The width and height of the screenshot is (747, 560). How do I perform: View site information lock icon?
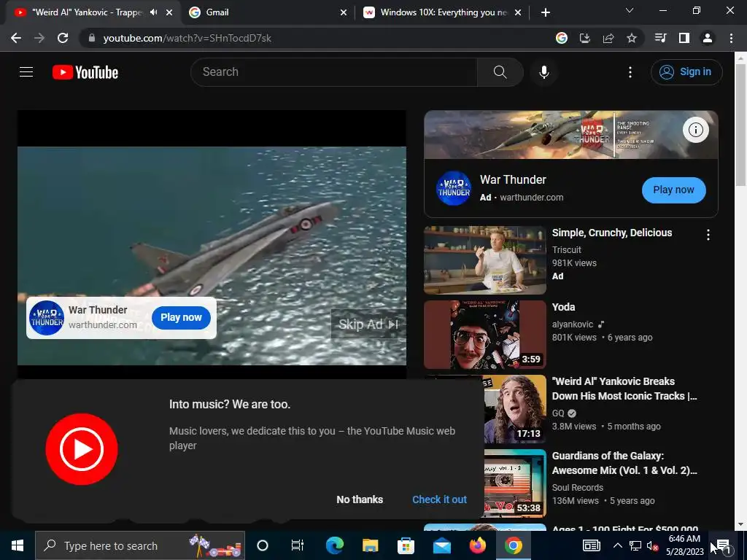pos(92,38)
